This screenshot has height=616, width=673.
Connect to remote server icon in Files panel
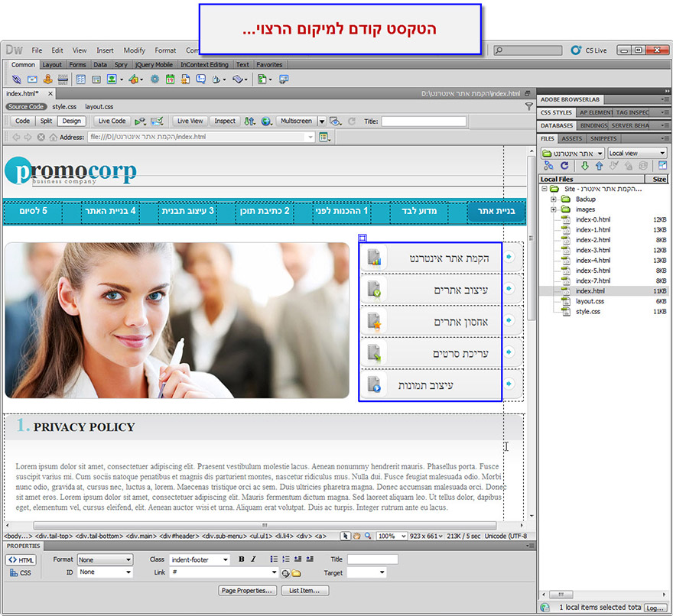(x=548, y=166)
